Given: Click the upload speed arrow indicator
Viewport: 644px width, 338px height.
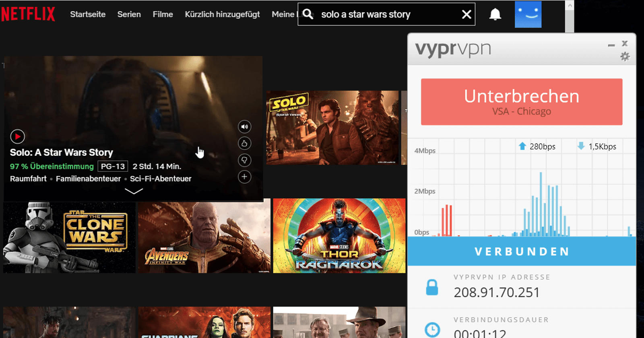Looking at the screenshot, I should tap(522, 146).
